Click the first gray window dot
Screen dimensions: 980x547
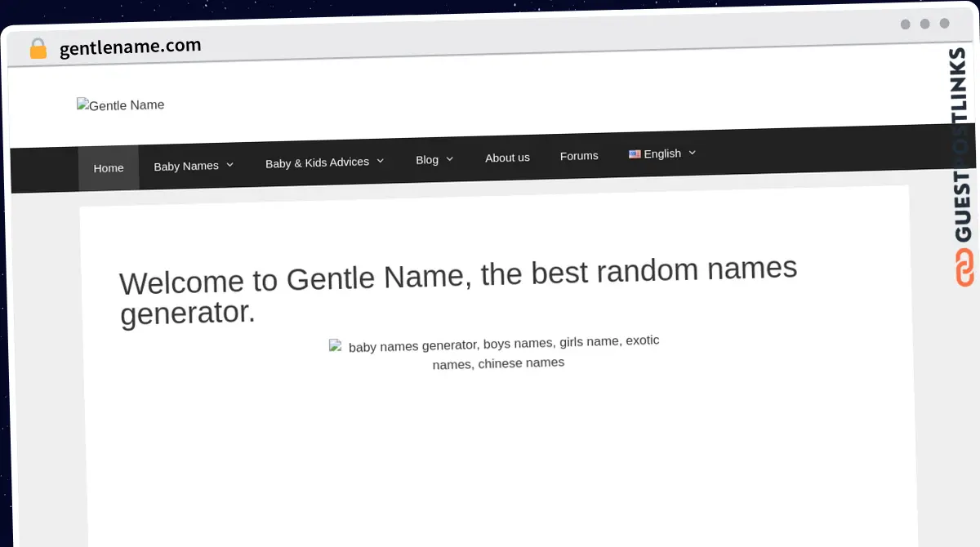click(905, 24)
